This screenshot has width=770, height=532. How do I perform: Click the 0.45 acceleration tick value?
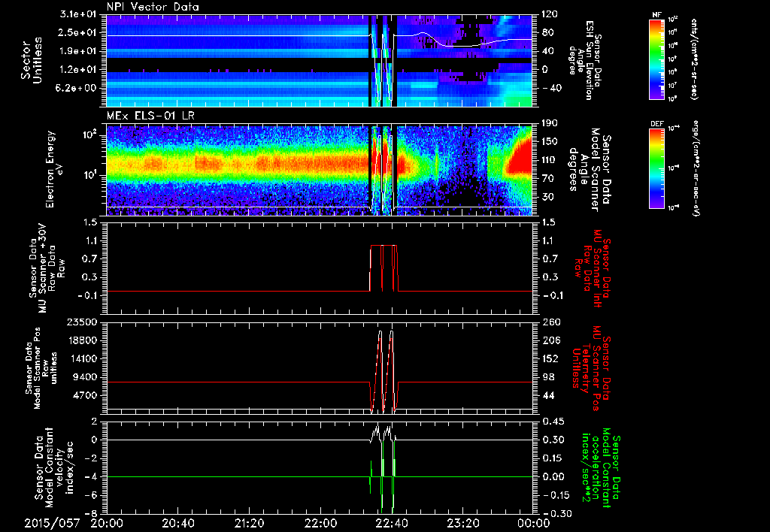(x=553, y=422)
